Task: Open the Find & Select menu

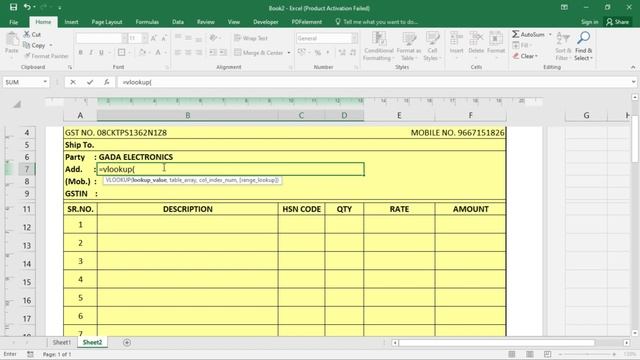Action: pos(583,46)
